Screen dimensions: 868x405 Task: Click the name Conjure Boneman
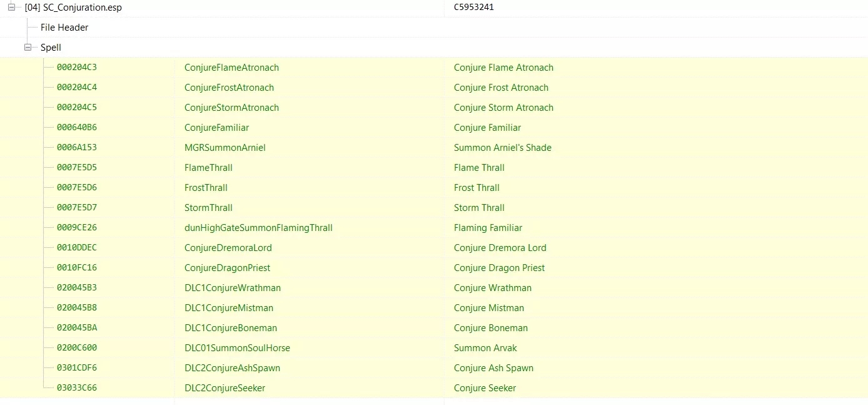click(x=491, y=328)
